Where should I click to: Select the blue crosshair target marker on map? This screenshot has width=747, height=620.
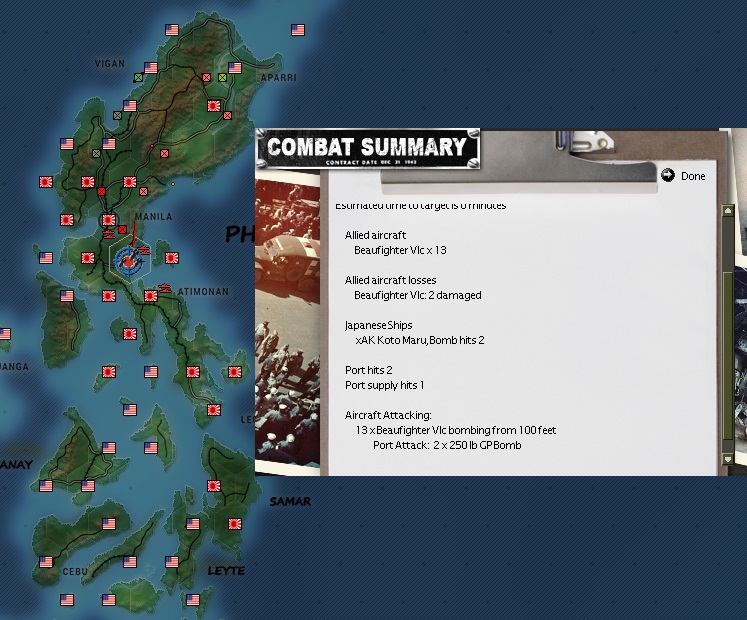tap(128, 261)
